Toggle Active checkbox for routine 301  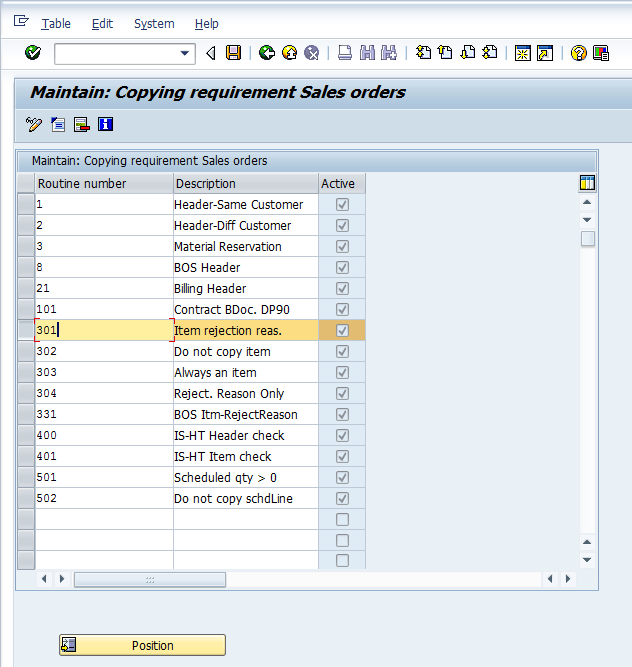342,331
